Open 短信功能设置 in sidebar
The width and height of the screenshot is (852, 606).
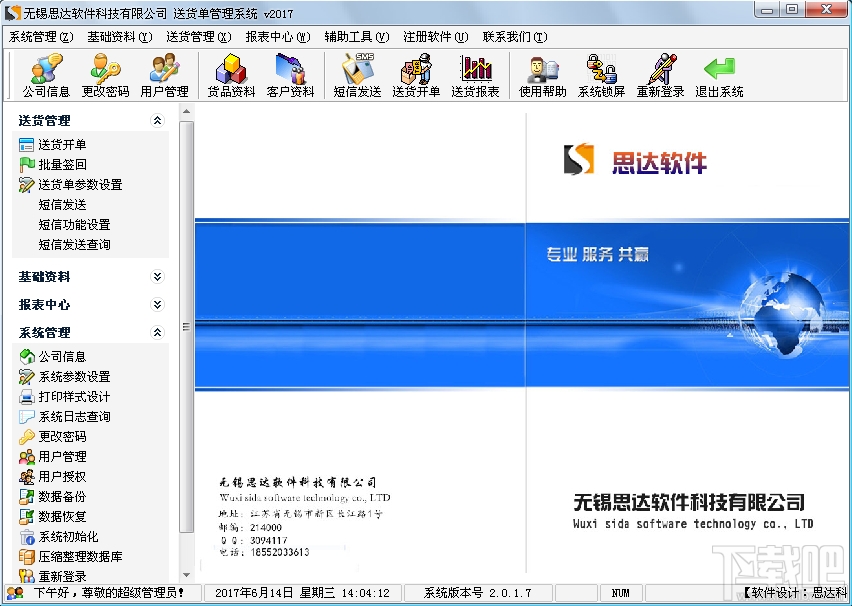tap(74, 225)
